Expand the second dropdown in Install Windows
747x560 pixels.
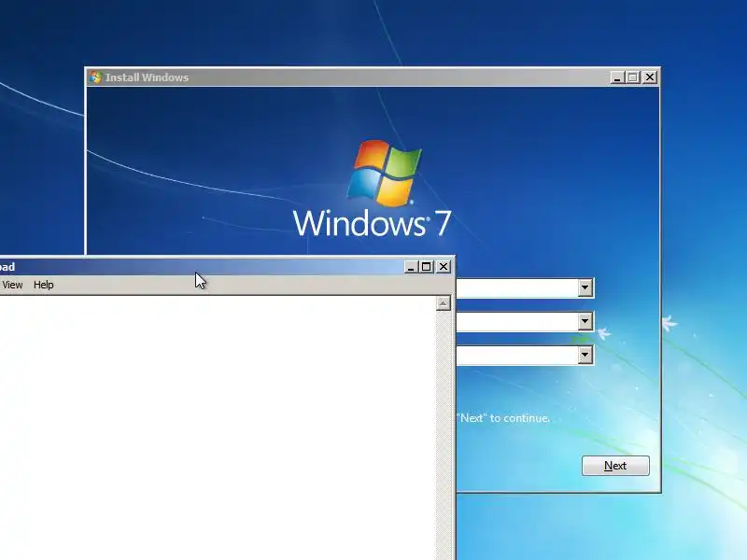[x=585, y=321]
